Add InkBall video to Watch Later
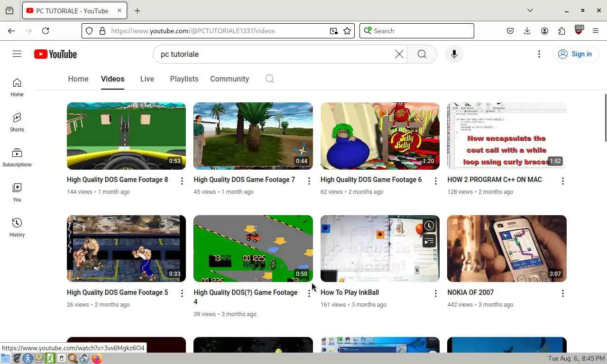 click(429, 226)
